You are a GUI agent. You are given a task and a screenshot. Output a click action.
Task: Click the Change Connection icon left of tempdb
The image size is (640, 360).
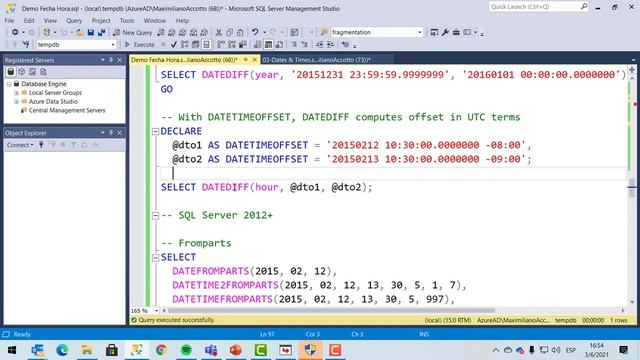pos(26,44)
